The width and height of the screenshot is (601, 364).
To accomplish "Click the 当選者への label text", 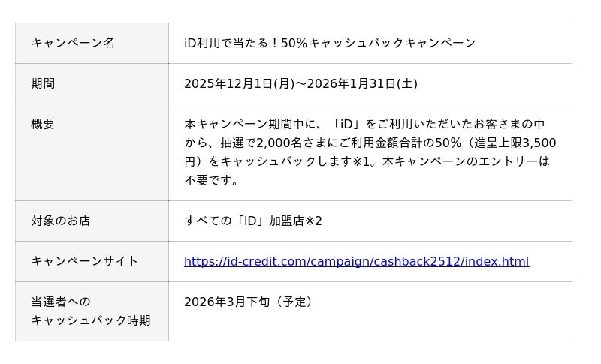I will pyautogui.click(x=61, y=302).
